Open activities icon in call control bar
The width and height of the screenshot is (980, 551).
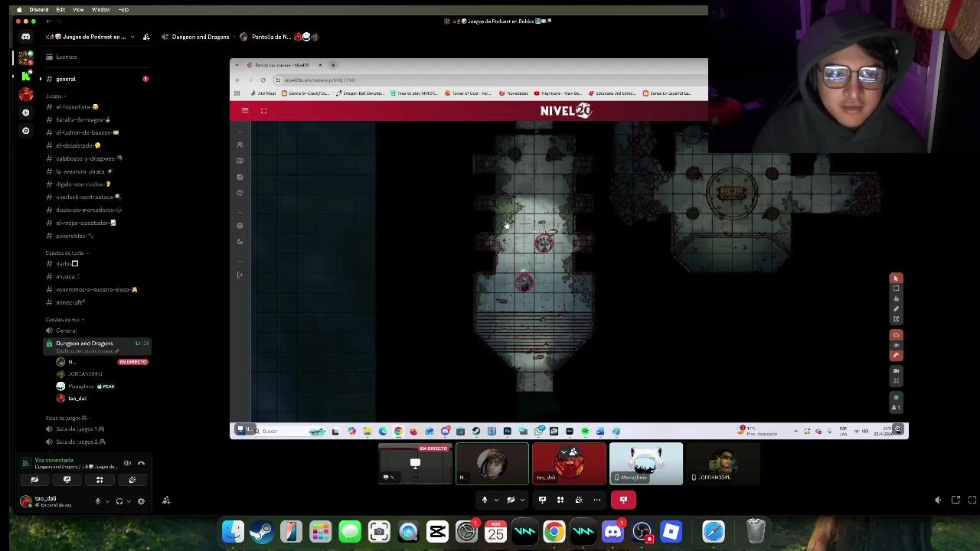click(560, 500)
